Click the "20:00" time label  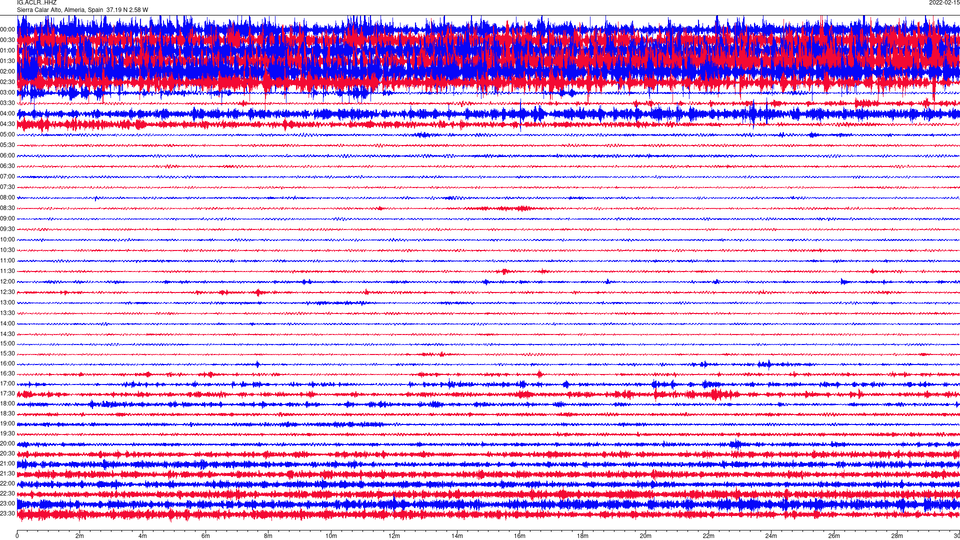click(x=7, y=444)
